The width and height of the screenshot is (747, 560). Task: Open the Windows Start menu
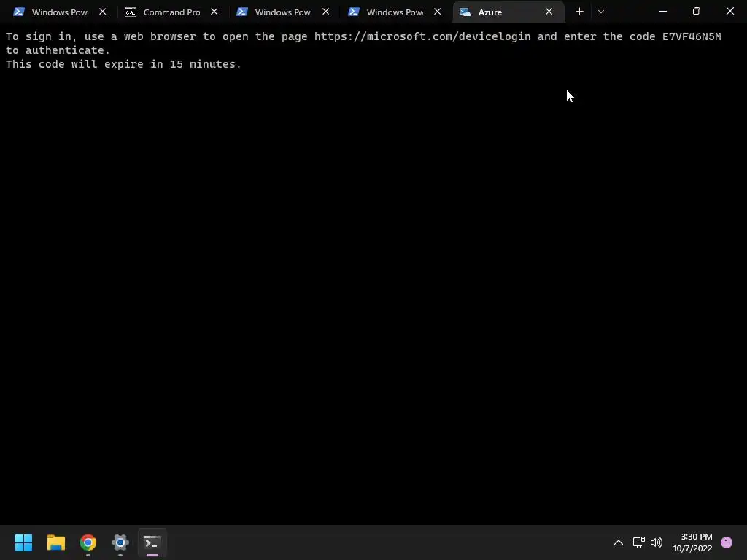[23, 542]
